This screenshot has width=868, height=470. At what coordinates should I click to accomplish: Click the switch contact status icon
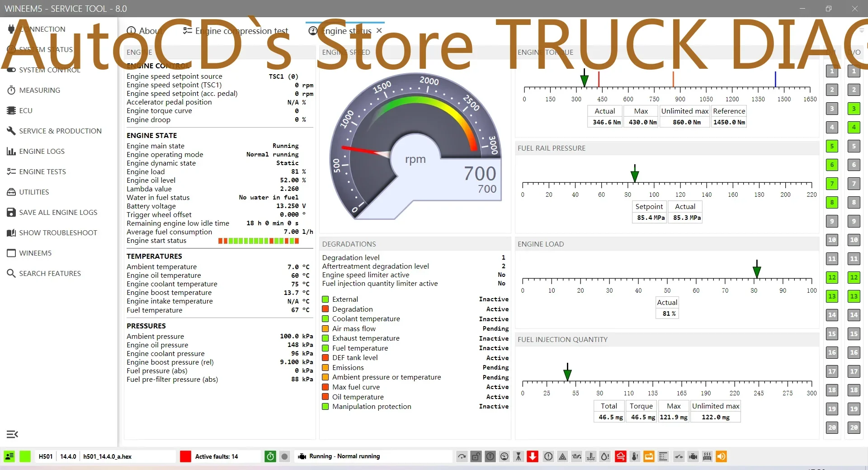678,456
